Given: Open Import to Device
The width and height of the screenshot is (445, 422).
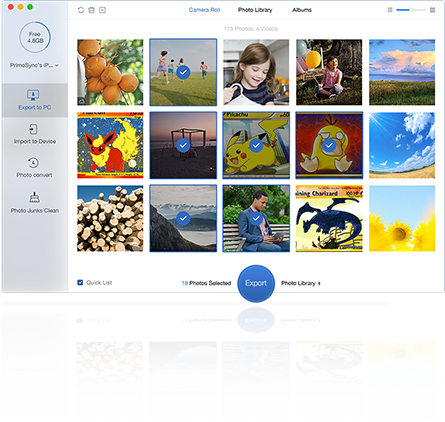Looking at the screenshot, I should pyautogui.click(x=35, y=134).
